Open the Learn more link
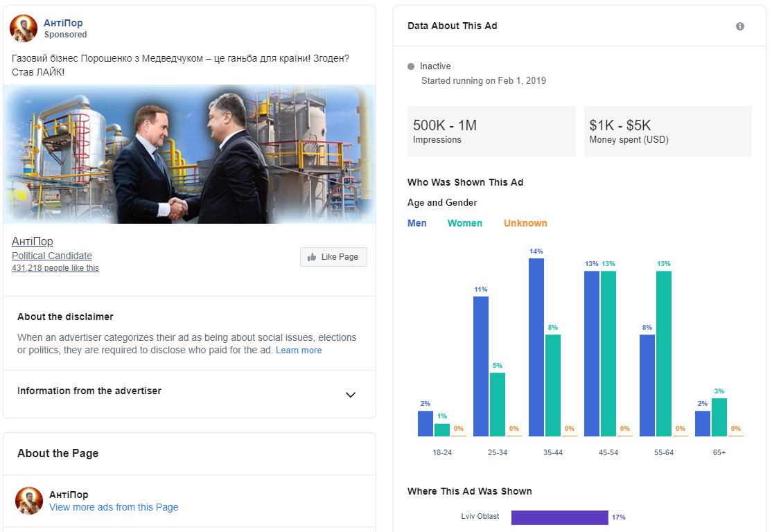The width and height of the screenshot is (772, 532). tap(299, 351)
